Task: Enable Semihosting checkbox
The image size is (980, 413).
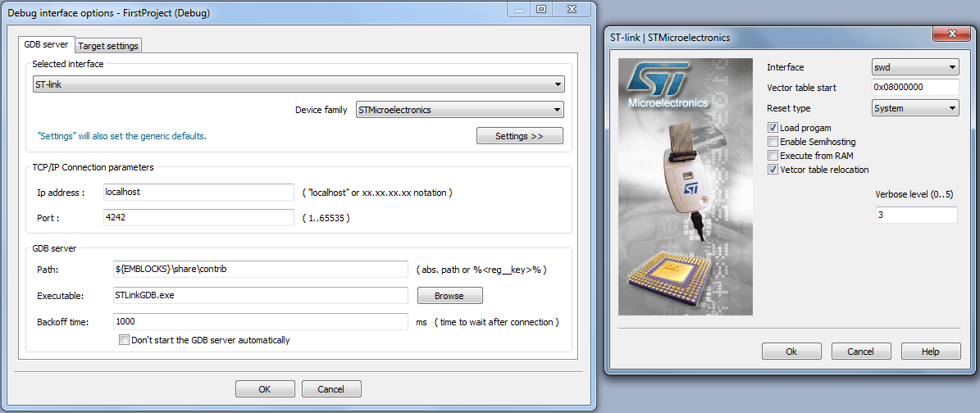Action: coord(773,142)
